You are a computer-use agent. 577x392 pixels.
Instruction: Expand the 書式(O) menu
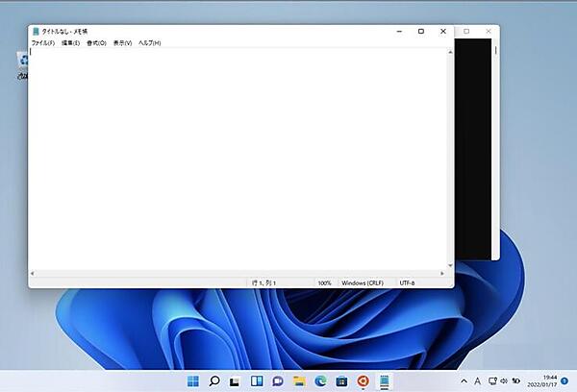[96, 43]
